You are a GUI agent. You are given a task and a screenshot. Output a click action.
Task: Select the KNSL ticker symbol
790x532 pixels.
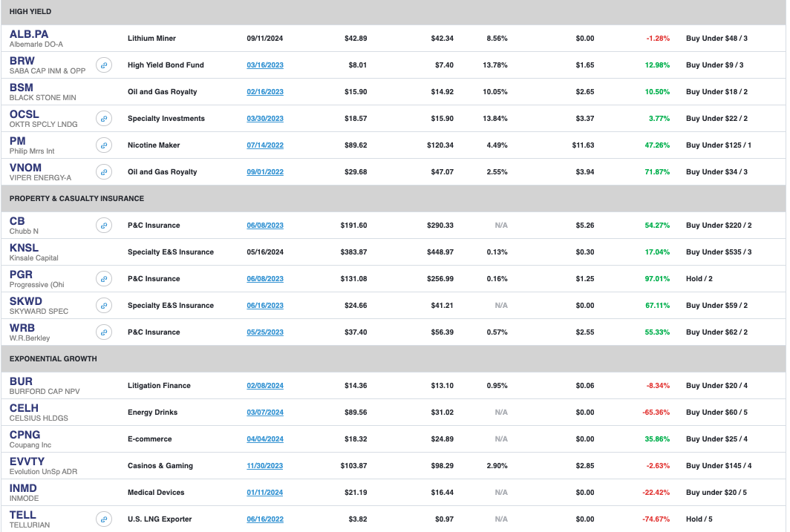[x=24, y=248]
